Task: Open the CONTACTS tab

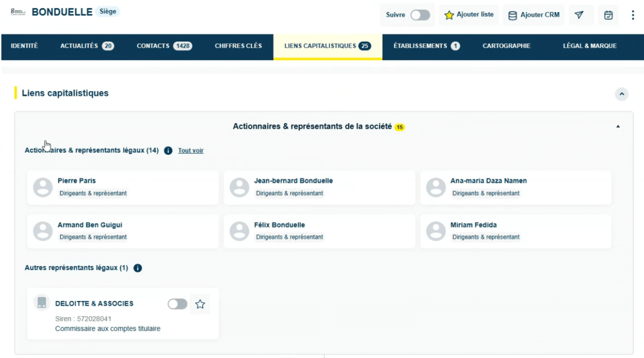Action: click(164, 46)
